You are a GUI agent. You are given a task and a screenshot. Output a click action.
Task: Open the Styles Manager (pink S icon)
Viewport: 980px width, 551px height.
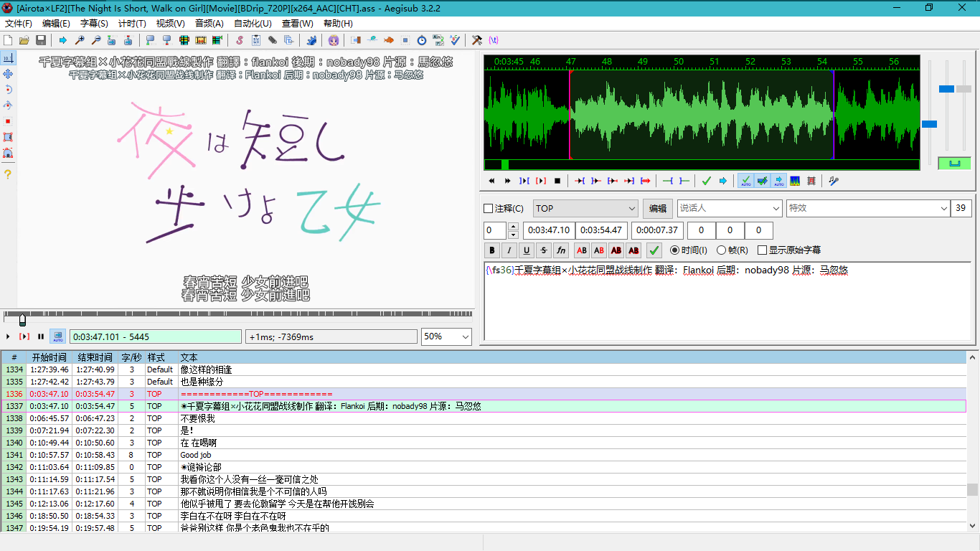pyautogui.click(x=240, y=39)
